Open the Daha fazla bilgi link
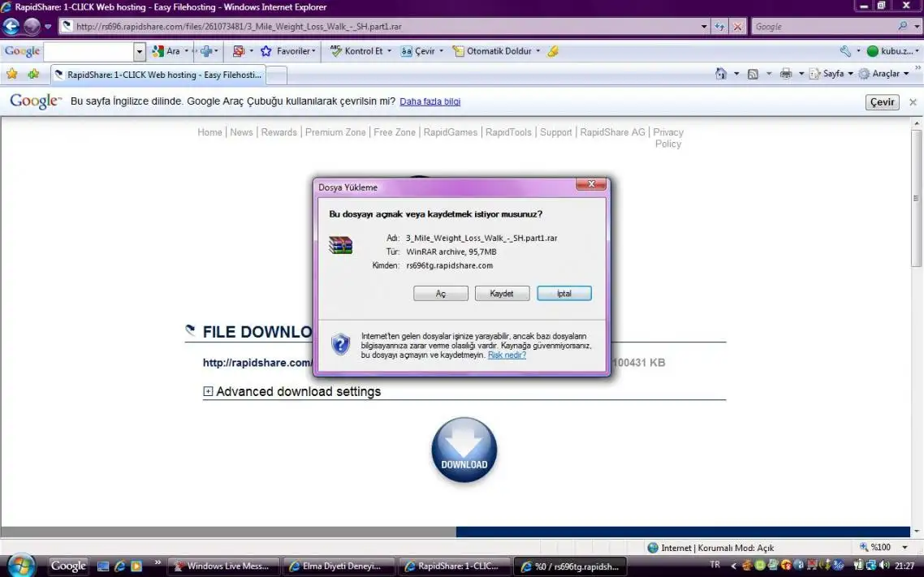Image resolution: width=924 pixels, height=577 pixels. coord(430,101)
